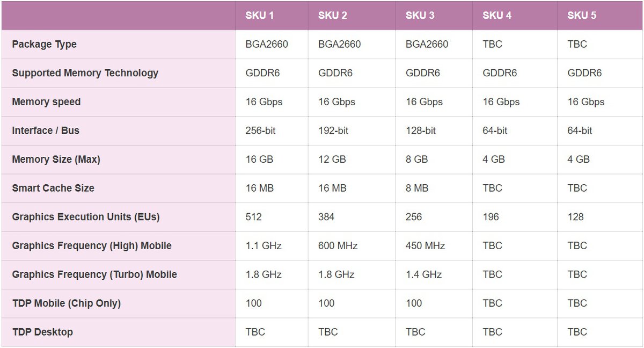Click the SKU 2 column header
644x348 pixels.
(333, 16)
